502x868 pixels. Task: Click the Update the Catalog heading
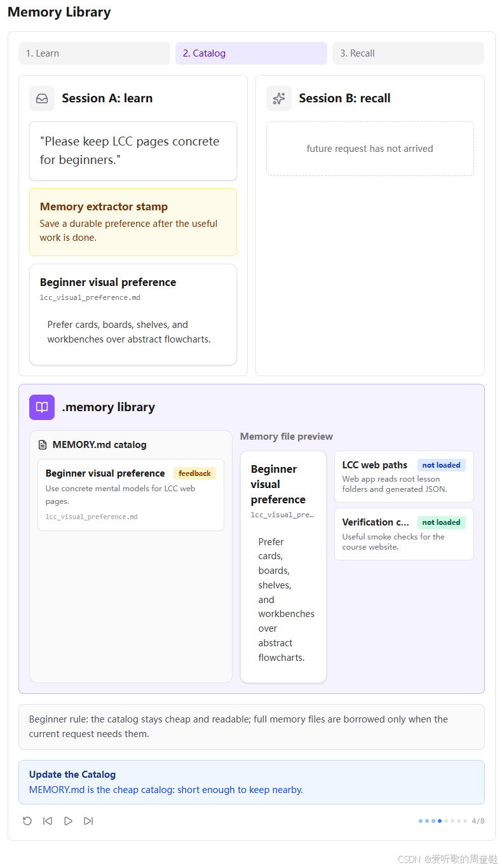[x=72, y=775]
